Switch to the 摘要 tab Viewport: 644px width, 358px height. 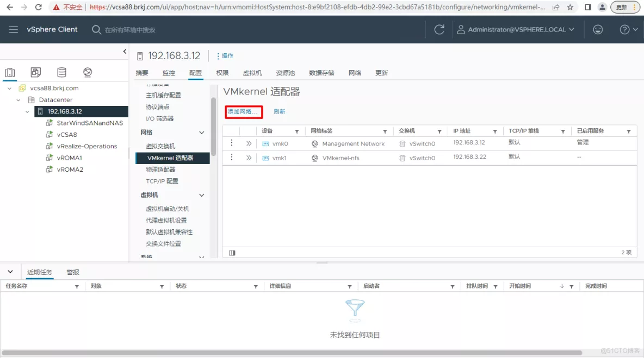tap(142, 73)
